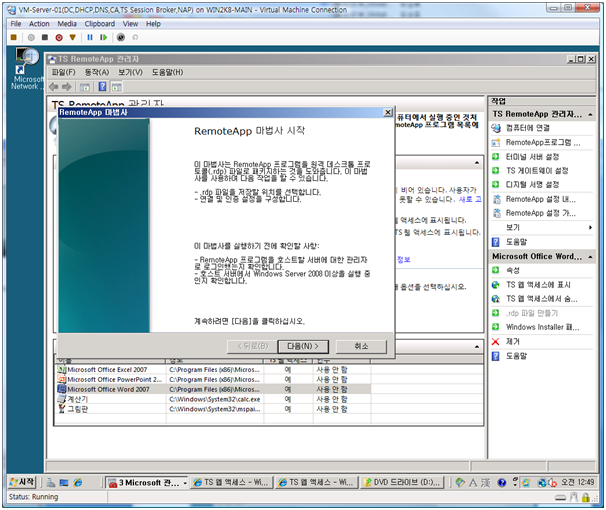Pause the virtual machine
The height and width of the screenshot is (510, 606).
90,37
